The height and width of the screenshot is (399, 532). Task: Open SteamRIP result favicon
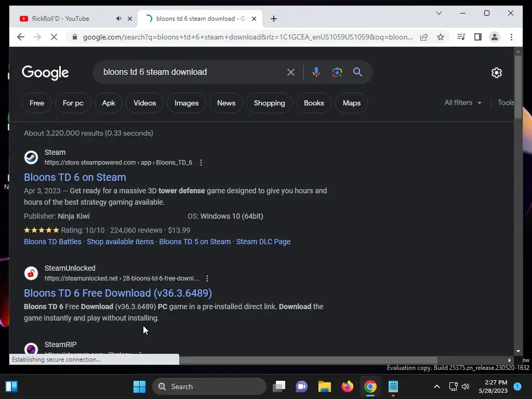pyautogui.click(x=31, y=349)
